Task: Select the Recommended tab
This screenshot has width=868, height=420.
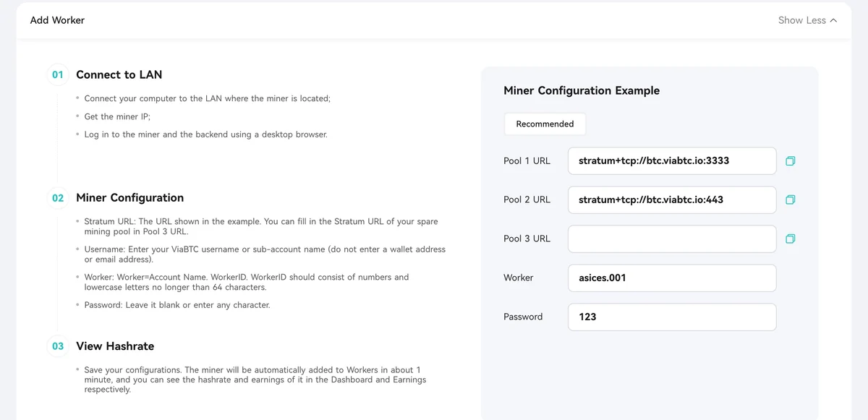Action: click(545, 124)
